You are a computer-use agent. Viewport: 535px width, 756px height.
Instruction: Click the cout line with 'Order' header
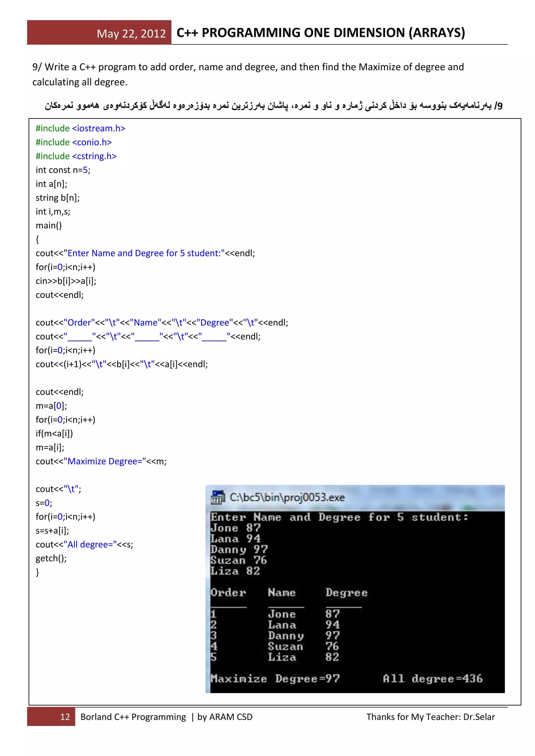tap(162, 322)
